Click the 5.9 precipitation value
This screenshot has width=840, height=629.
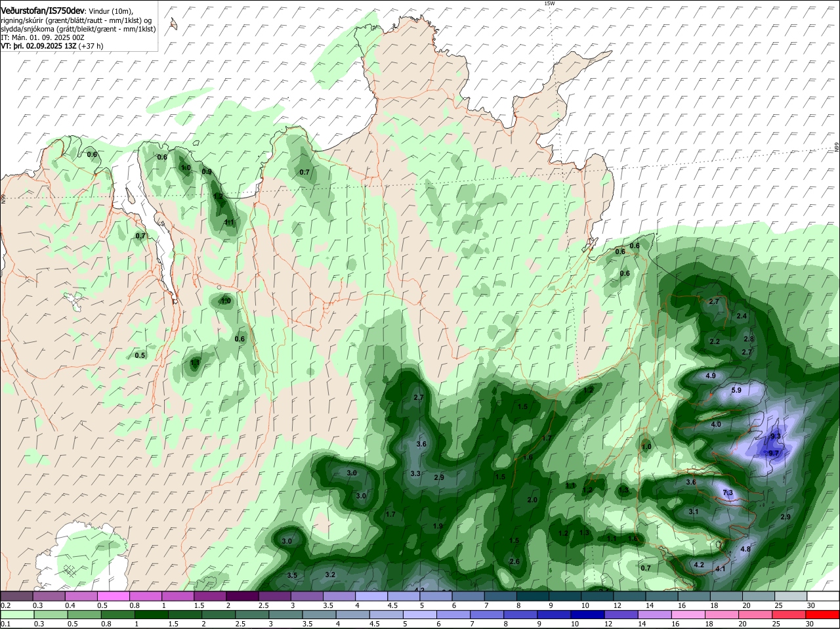(x=736, y=390)
